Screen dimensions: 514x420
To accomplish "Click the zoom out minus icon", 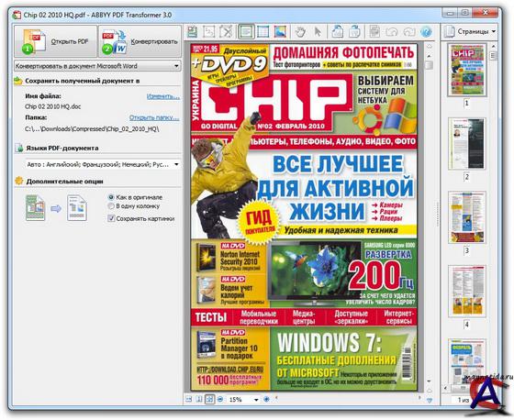I will [x=220, y=399].
